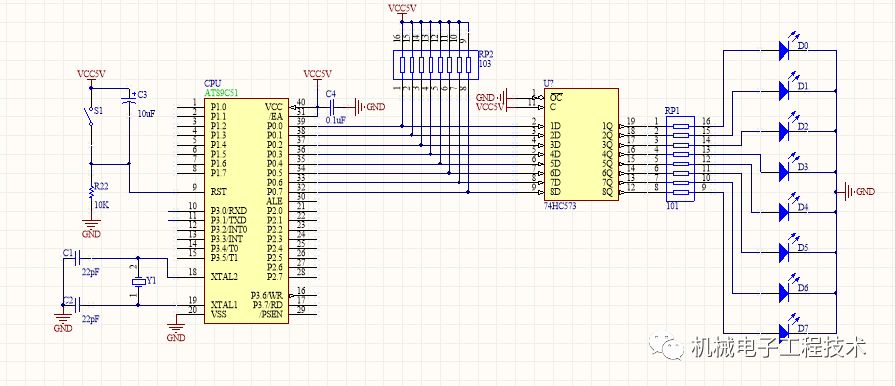Click the 103 value under RP2
This screenshot has width=895, height=386.
pyautogui.click(x=484, y=65)
